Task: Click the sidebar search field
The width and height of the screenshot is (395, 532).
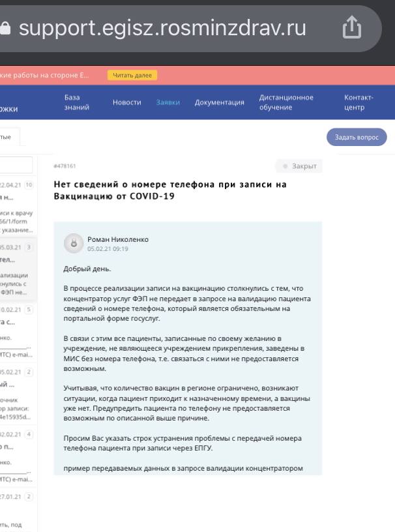Action: click(x=16, y=165)
